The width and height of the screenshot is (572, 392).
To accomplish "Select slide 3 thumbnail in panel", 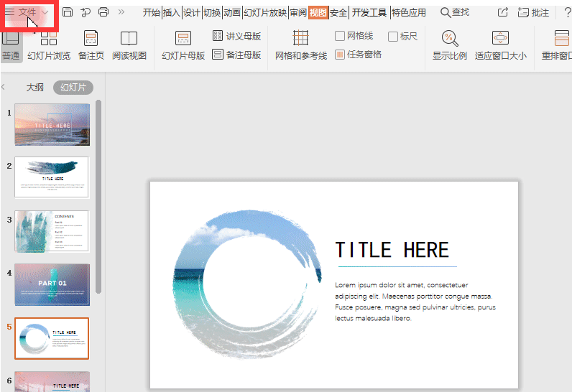I will [52, 231].
